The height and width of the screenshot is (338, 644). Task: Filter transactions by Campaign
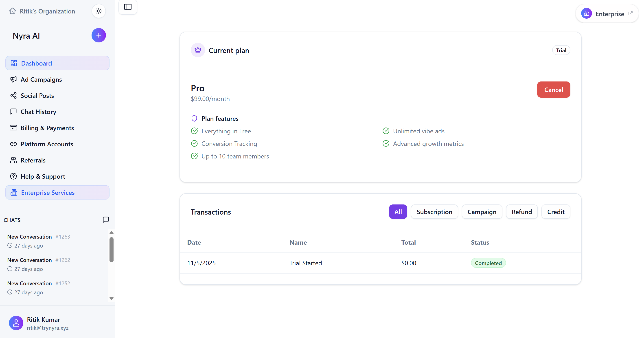[482, 212]
